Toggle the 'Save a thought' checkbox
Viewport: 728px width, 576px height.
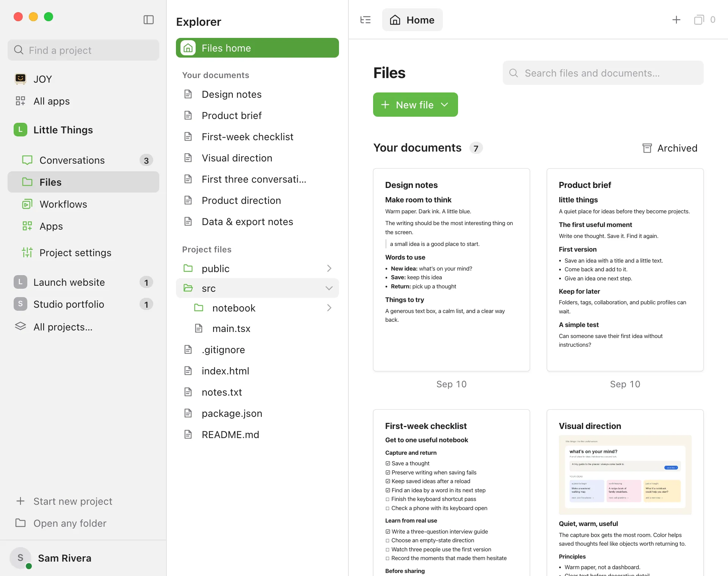(x=388, y=463)
